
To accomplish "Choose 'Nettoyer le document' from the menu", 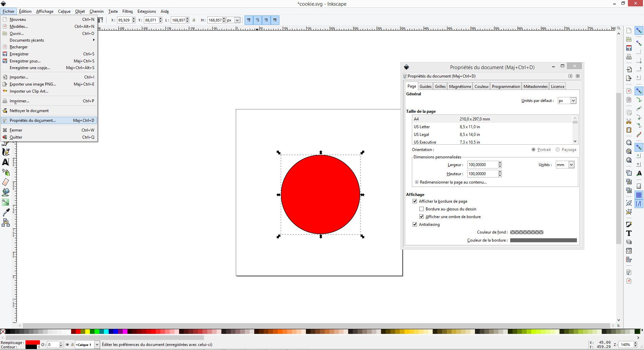I will (30, 110).
